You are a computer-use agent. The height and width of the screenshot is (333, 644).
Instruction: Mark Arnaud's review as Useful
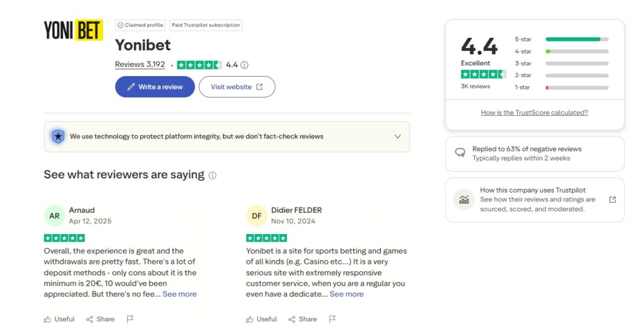pos(59,319)
